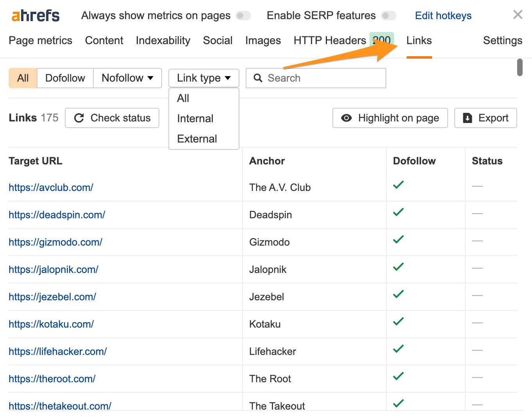Switch to the Page metrics tab
Screen dimensions: 532x417
pos(40,40)
